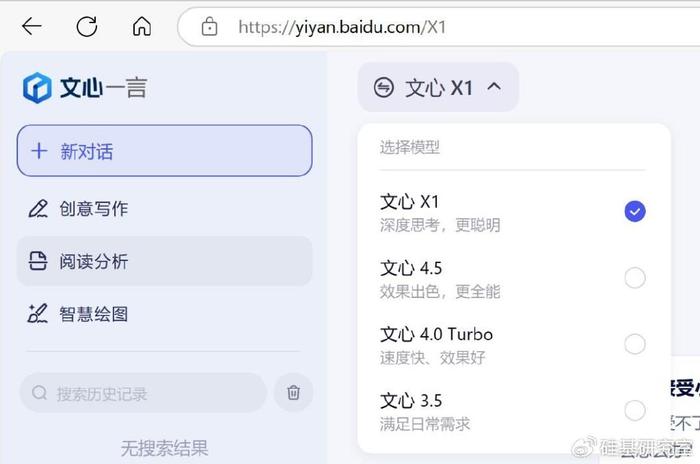Click the chevron arrow next to 文心 X1

coord(494,87)
